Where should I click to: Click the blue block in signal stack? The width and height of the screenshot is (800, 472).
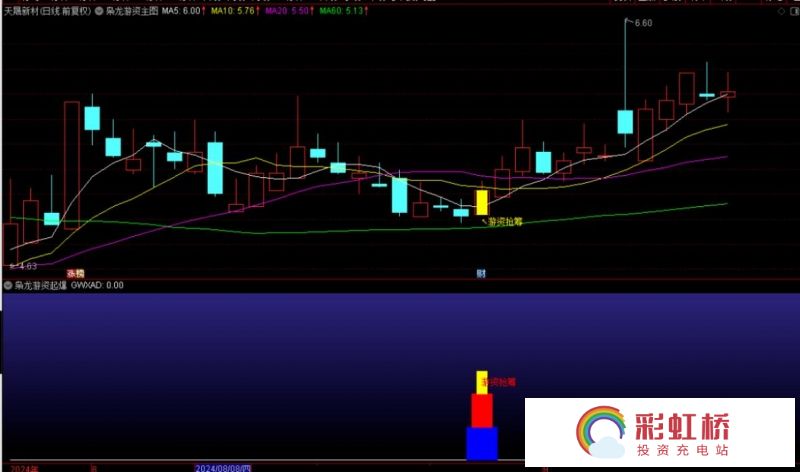[x=481, y=442]
